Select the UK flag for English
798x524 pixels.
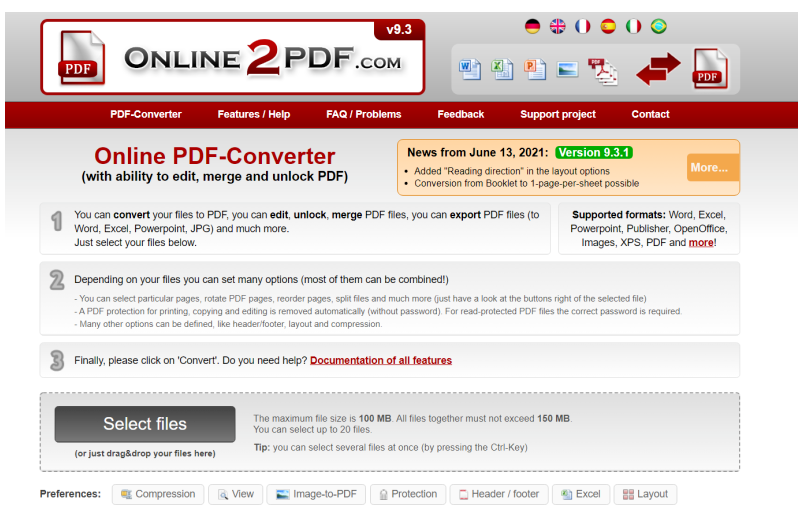pos(558,27)
